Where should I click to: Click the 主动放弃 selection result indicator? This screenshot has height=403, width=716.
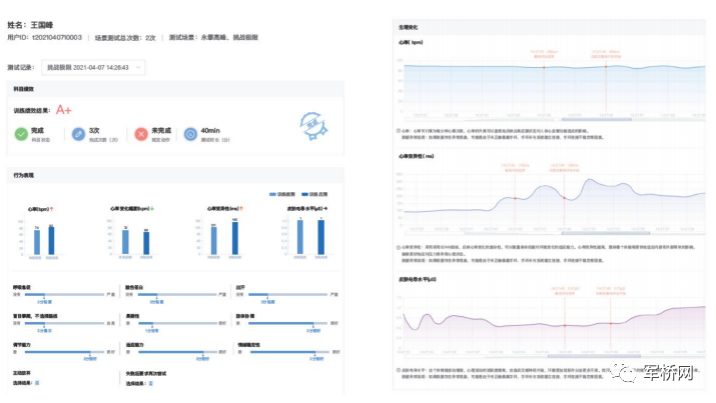click(x=37, y=382)
